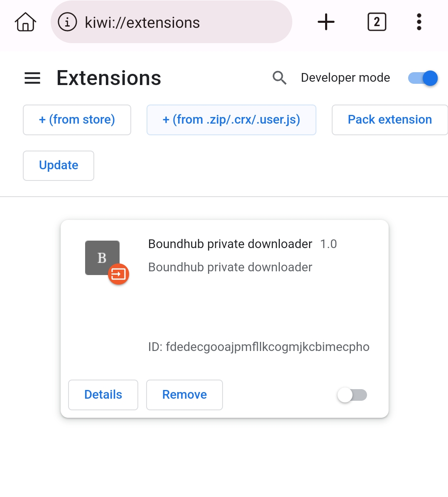
Task: Open the Extensions hamburger menu
Action: pos(32,78)
